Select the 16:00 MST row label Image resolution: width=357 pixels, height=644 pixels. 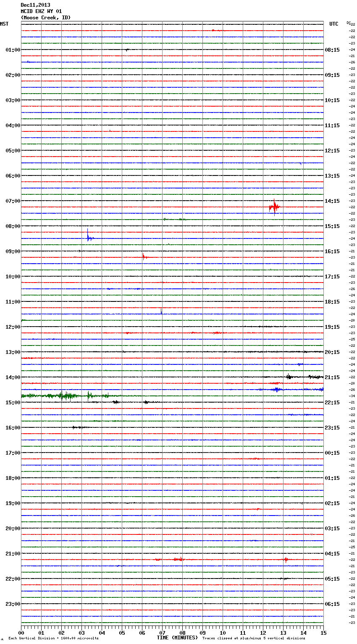13,428
